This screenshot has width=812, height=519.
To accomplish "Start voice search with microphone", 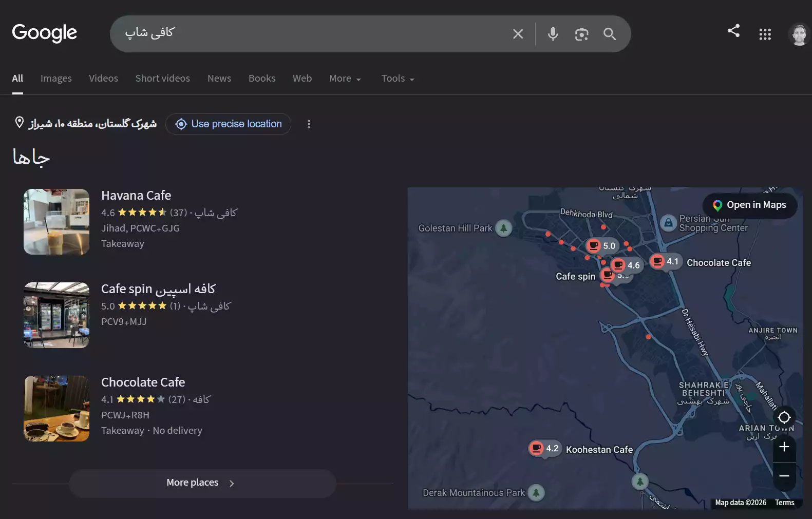I will pyautogui.click(x=553, y=34).
